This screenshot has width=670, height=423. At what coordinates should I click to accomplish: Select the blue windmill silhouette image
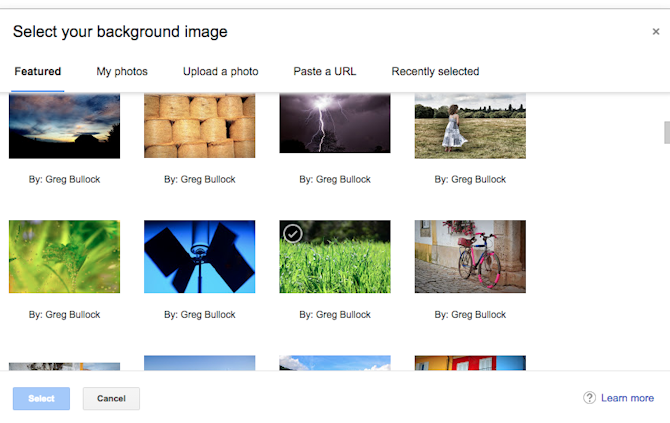point(199,257)
